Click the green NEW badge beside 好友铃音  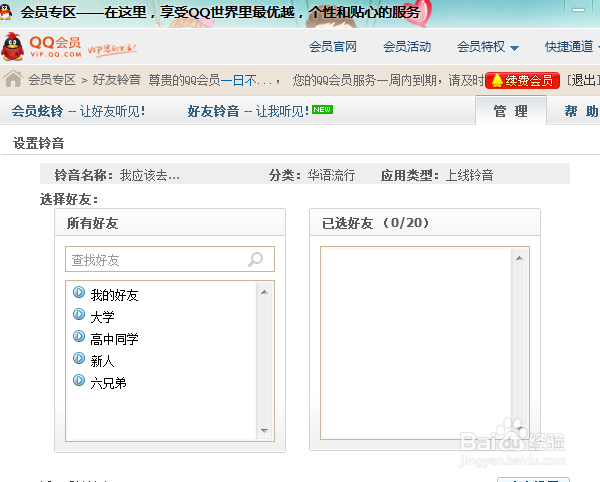(x=323, y=109)
